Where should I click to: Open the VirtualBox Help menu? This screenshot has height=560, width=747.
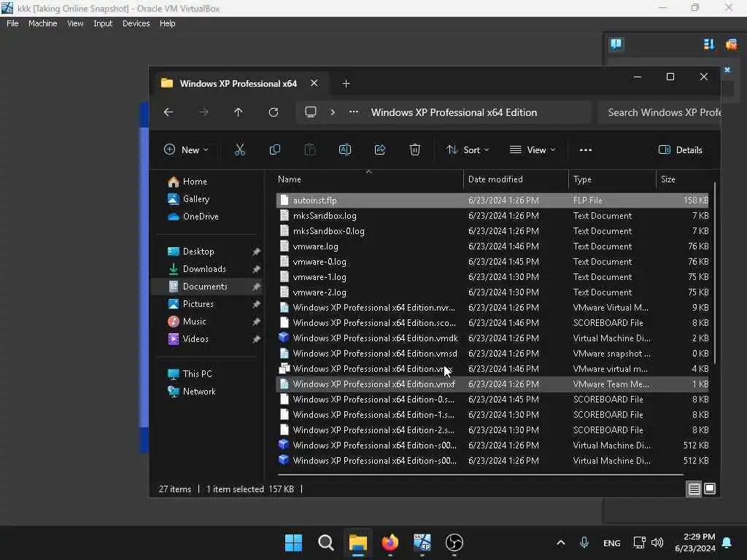(167, 23)
